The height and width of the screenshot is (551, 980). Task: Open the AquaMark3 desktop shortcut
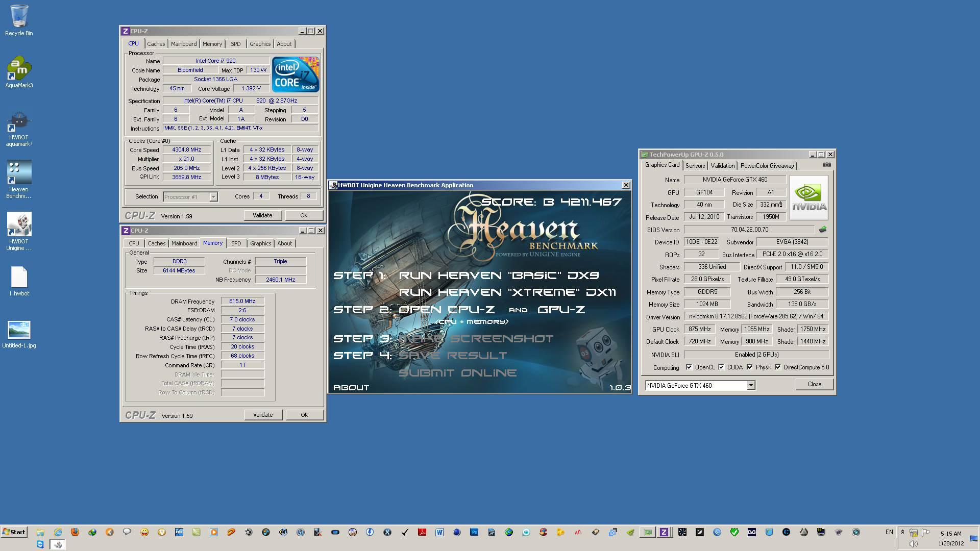point(19,72)
